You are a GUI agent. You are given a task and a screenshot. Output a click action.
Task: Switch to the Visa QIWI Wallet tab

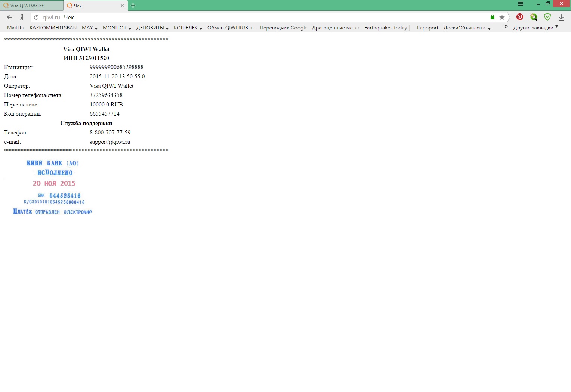(x=32, y=6)
